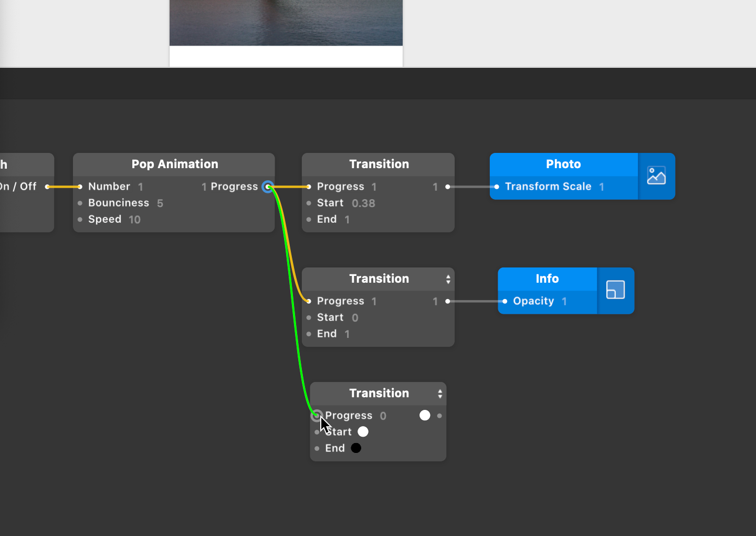Screen dimensions: 756x536
Task: Open type selector on second Transition
Action: pyautogui.click(x=448, y=279)
